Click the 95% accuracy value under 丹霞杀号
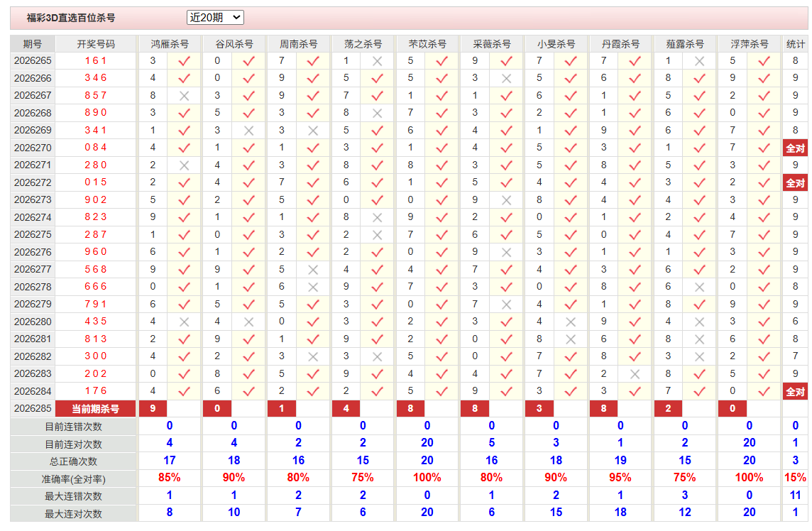 coord(620,478)
